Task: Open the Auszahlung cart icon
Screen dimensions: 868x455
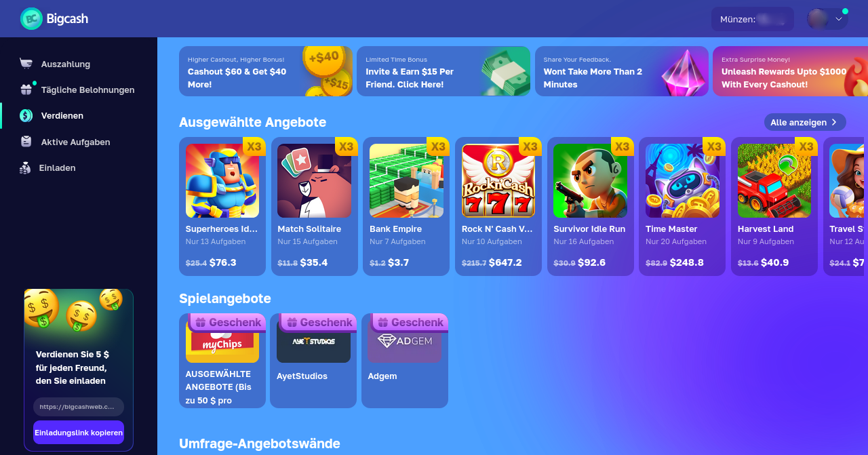Action: coord(26,64)
